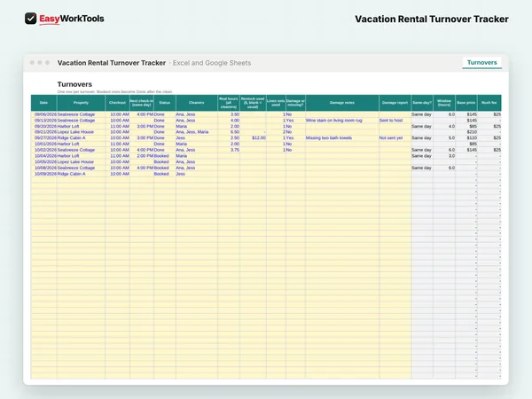532x399 pixels.
Task: Select the Status column header
Action: tap(165, 103)
